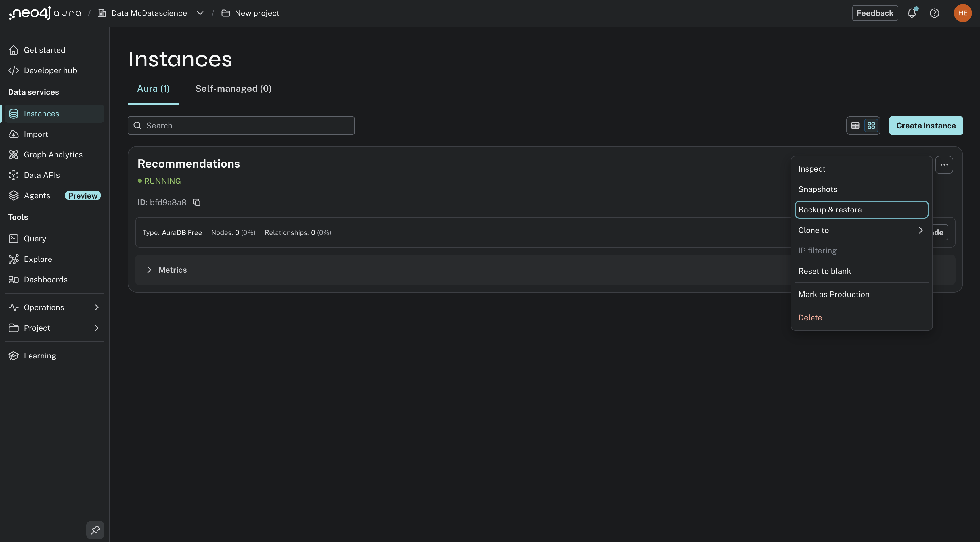
Task: Open the notifications bell
Action: pos(912,12)
